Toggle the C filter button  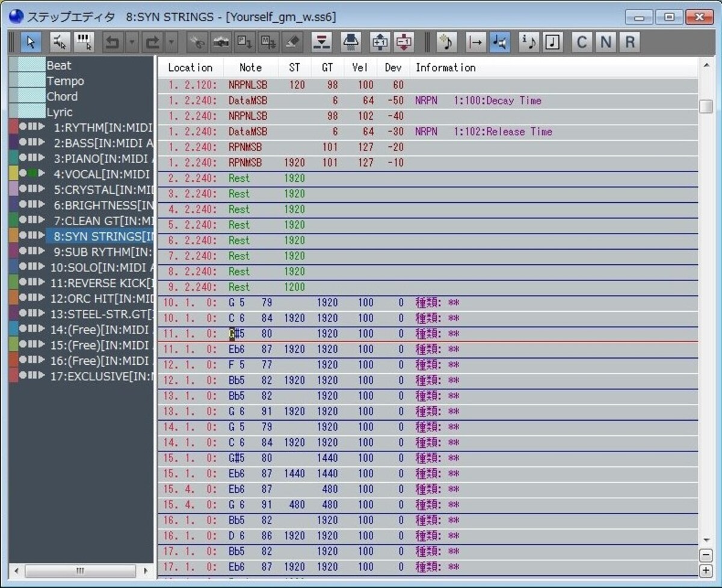pyautogui.click(x=581, y=42)
